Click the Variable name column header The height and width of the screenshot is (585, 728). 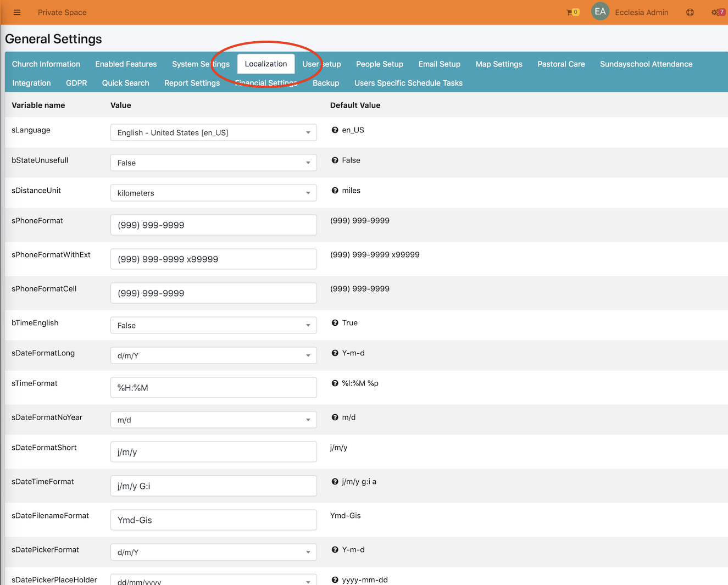point(38,105)
